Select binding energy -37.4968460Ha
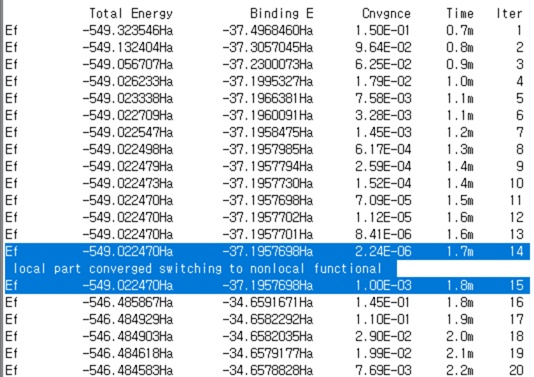 pyautogui.click(x=268, y=31)
